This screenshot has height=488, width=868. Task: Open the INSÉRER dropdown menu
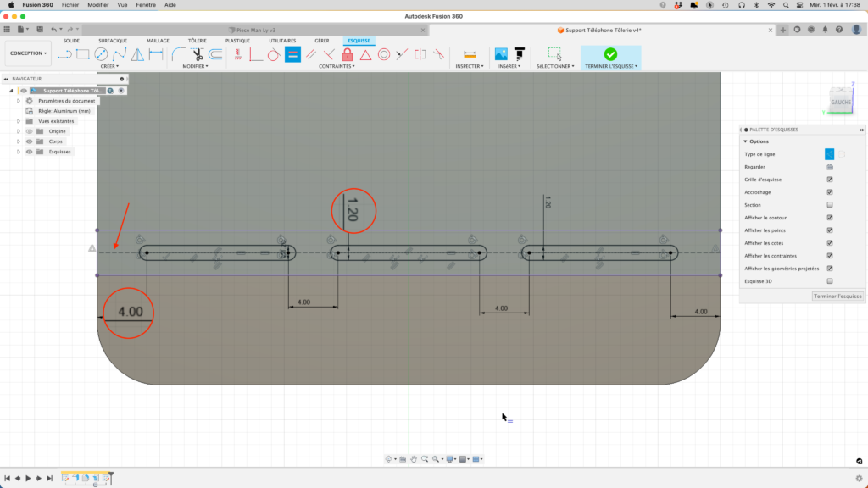509,66
